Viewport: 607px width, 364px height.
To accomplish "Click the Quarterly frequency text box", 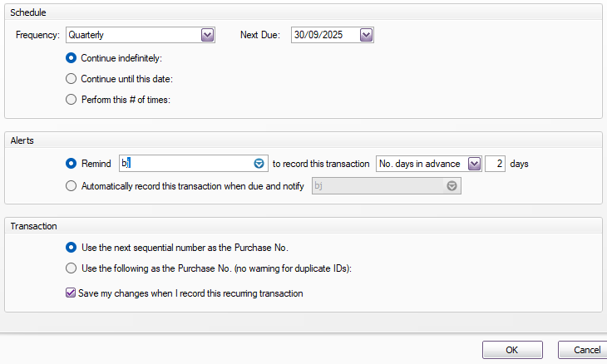I will [x=133, y=35].
